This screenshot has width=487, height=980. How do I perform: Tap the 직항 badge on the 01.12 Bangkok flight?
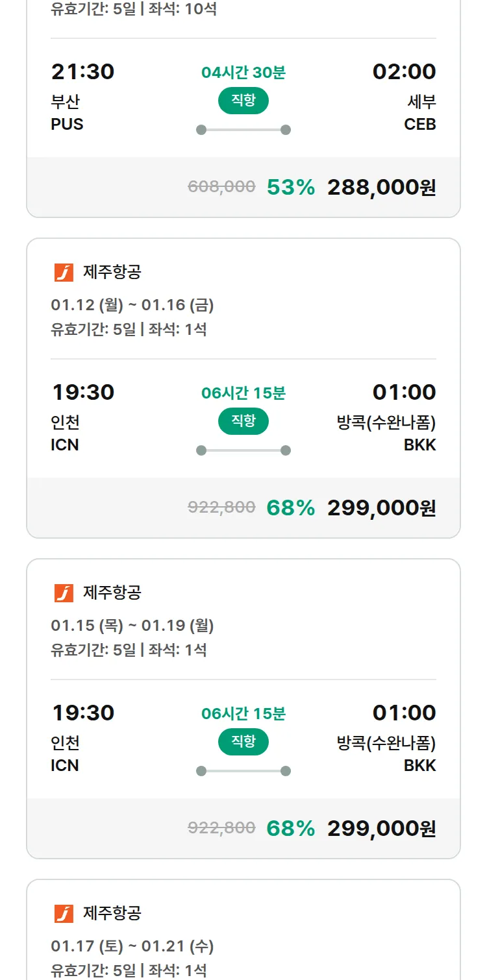(243, 421)
